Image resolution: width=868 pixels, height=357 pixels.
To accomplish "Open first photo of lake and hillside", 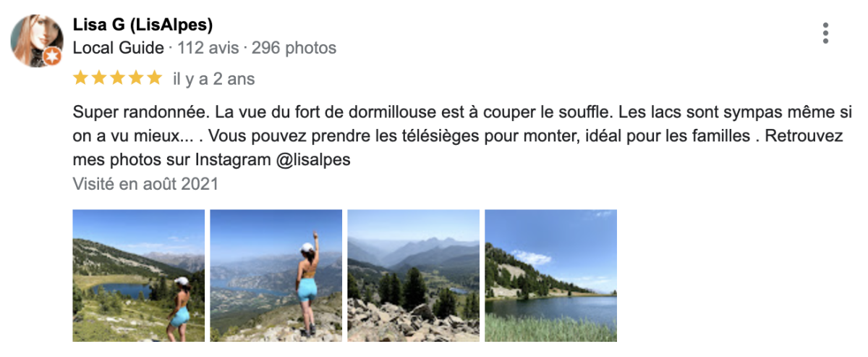I will (x=139, y=276).
